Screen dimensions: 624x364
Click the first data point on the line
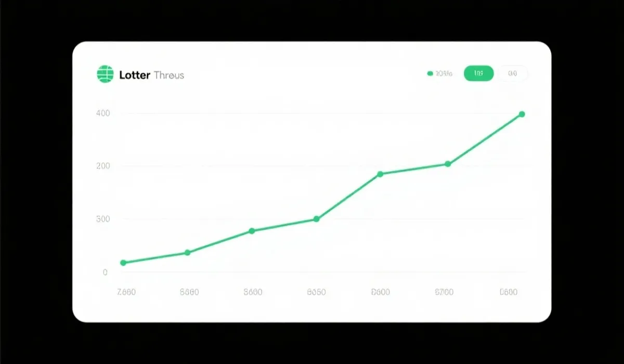tap(123, 263)
